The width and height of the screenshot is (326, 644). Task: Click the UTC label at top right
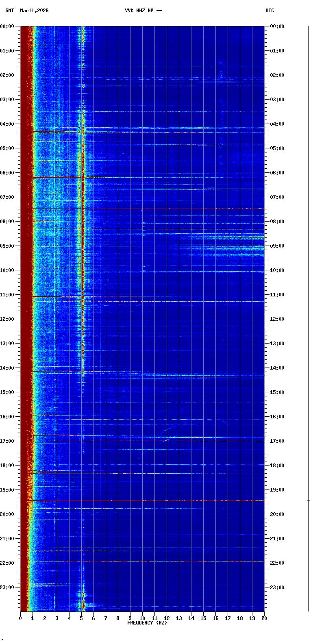pos(270,11)
